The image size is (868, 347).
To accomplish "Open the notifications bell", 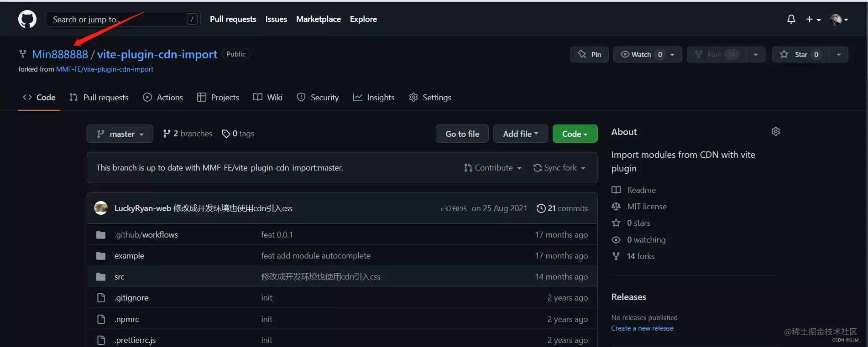I will 791,19.
